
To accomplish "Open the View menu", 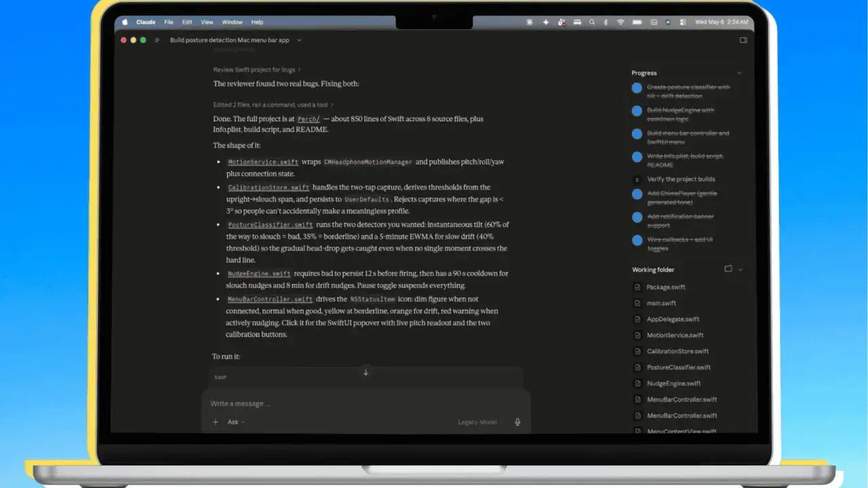I will [x=207, y=22].
